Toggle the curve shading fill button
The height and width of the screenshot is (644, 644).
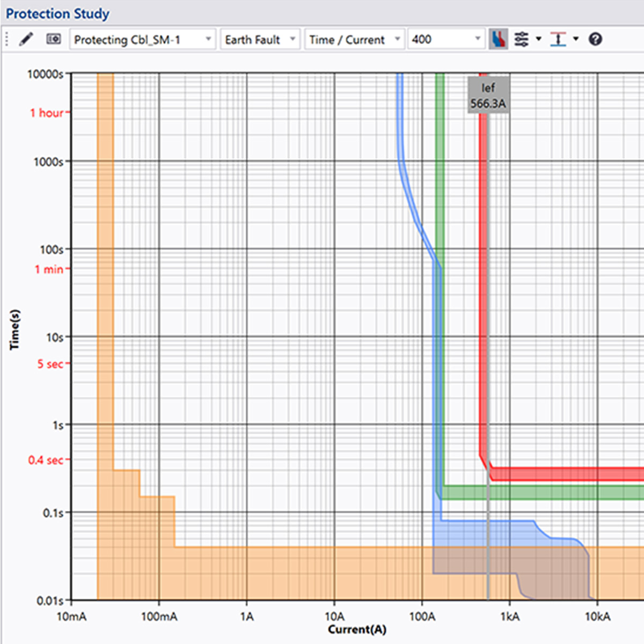499,39
